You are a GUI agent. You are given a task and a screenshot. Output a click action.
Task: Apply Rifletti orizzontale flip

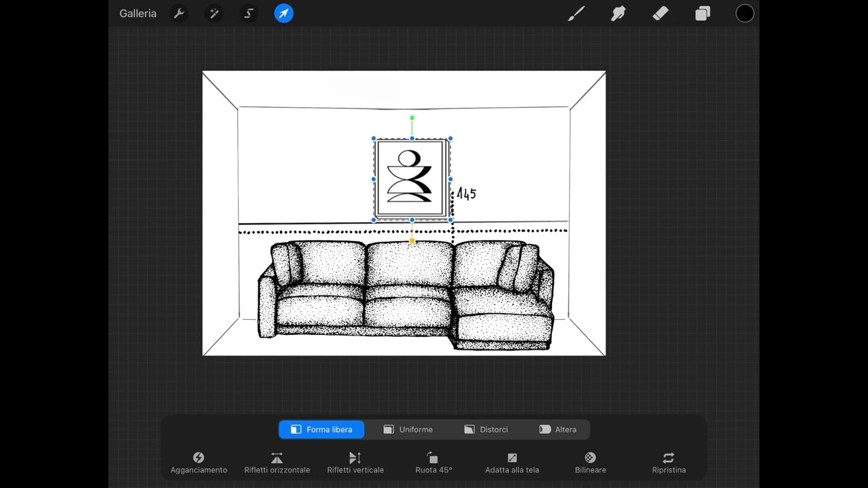(x=277, y=463)
